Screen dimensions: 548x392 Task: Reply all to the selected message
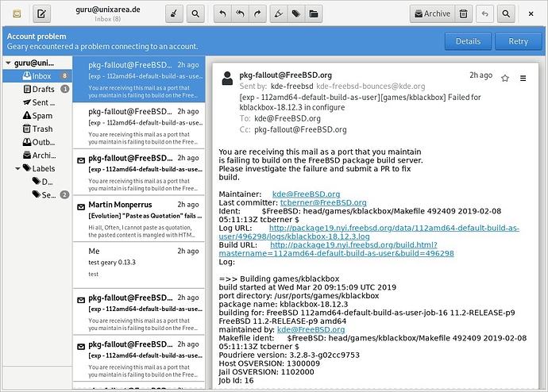pyautogui.click(x=240, y=13)
